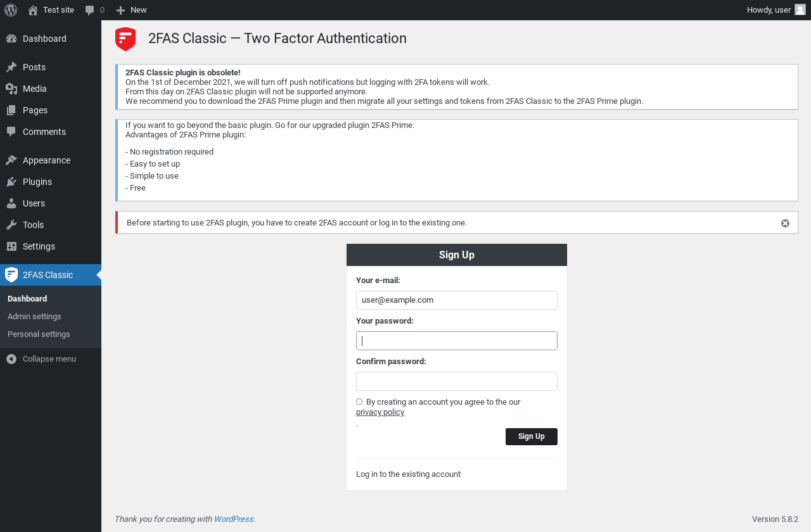This screenshot has height=532, width=811.
Task: Click the plus New icon in admin bar
Action: (x=120, y=10)
